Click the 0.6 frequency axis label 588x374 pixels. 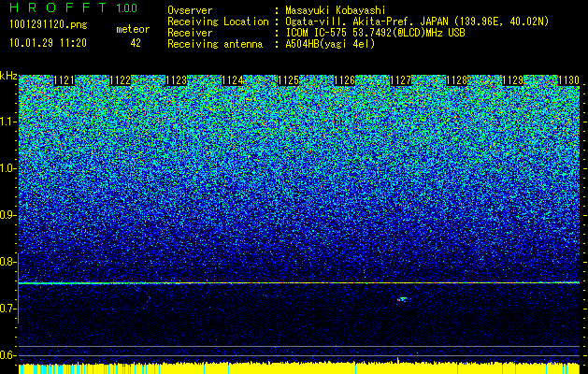click(8, 355)
